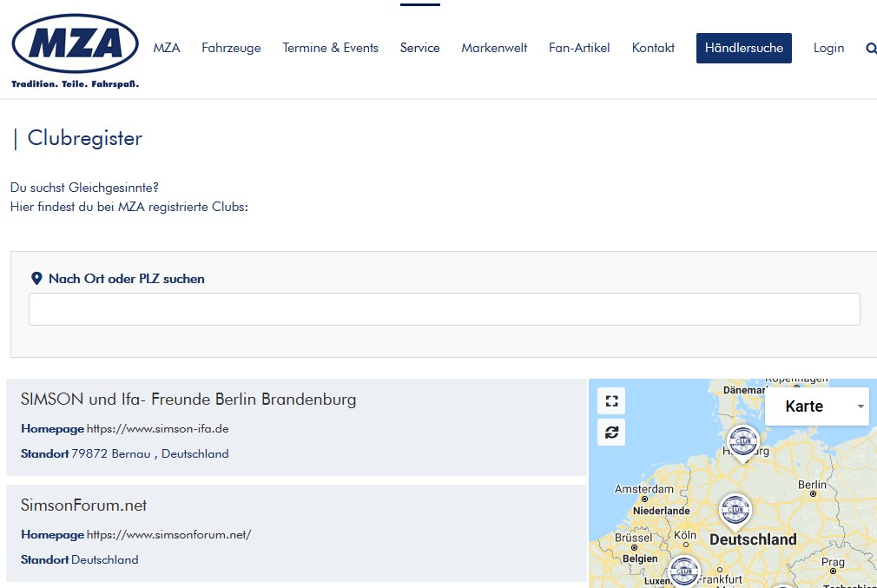The image size is (877, 588).
Task: Open the MZA menu item
Action: point(167,48)
